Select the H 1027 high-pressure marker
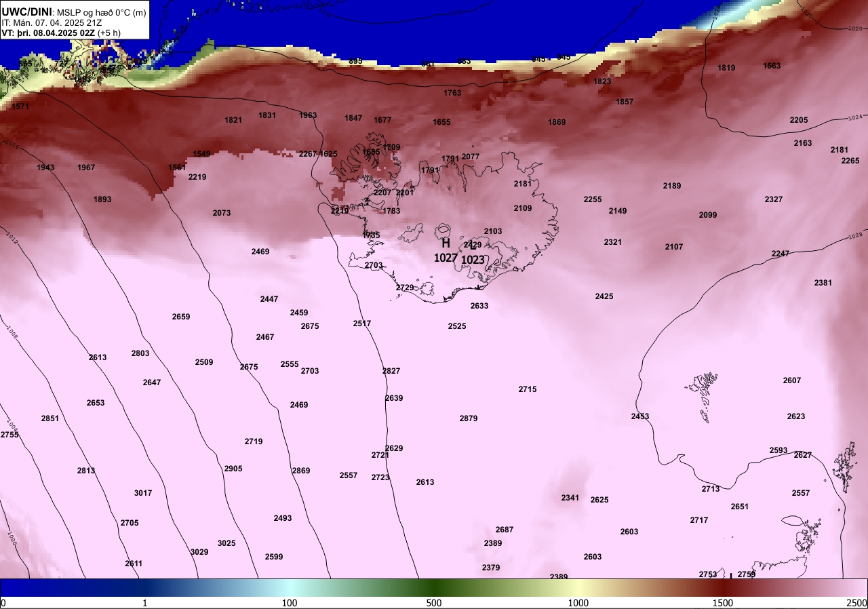The width and height of the screenshot is (868, 609). [x=446, y=250]
